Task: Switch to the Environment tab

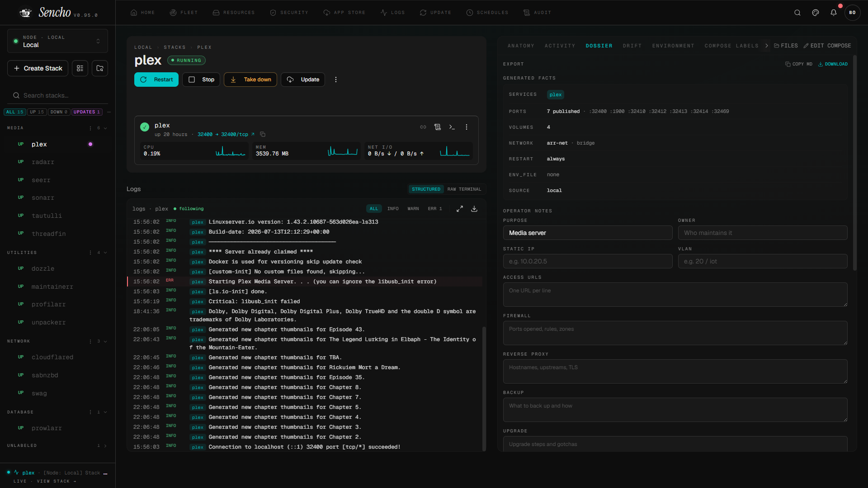Action: 673,46
